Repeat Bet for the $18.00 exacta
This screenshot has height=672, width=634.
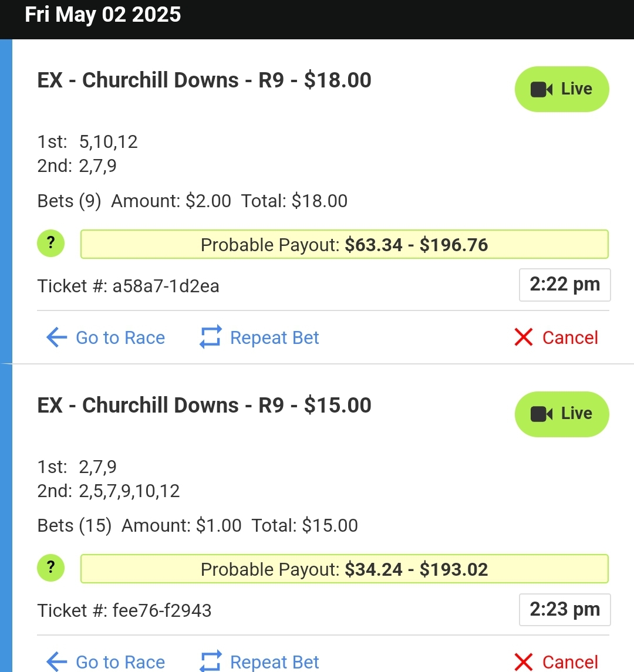[x=259, y=337]
